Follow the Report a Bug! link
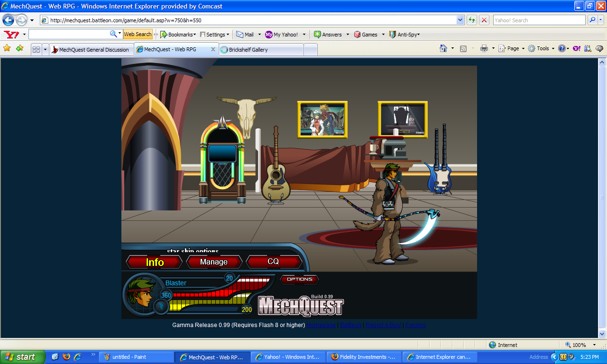 [x=384, y=325]
